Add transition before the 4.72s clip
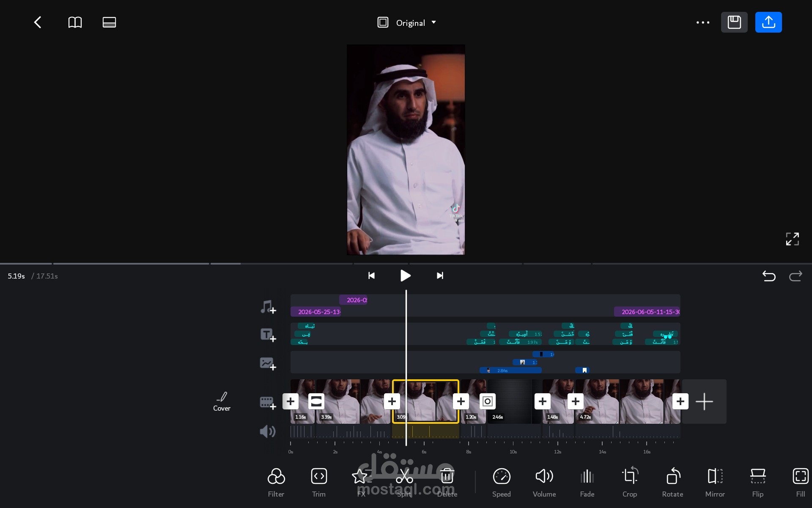The width and height of the screenshot is (812, 508). (576, 401)
